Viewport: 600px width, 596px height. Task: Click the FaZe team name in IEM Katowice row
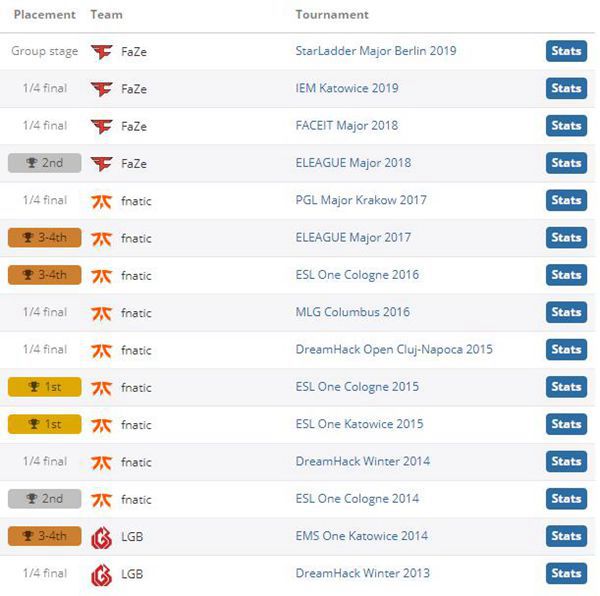(134, 89)
